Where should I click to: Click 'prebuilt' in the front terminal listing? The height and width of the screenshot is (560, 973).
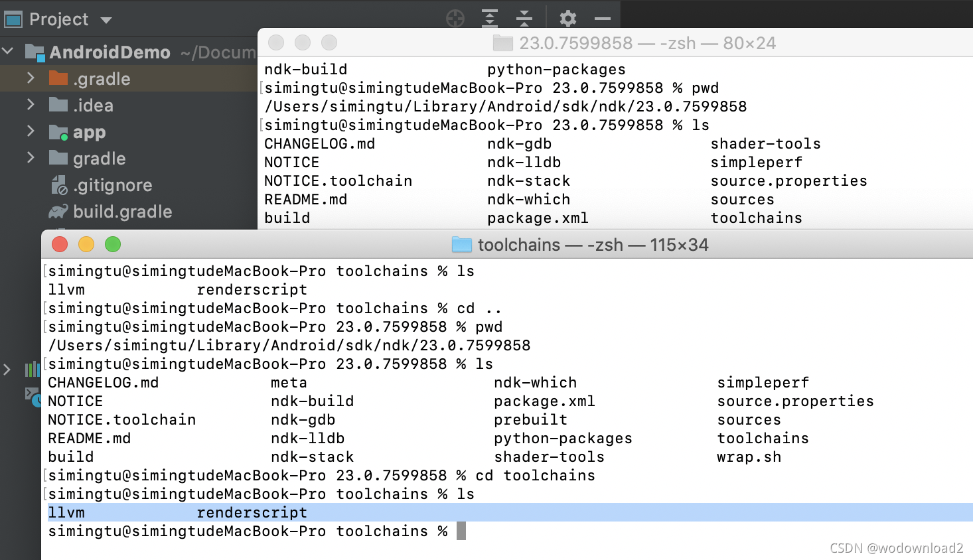(x=531, y=419)
